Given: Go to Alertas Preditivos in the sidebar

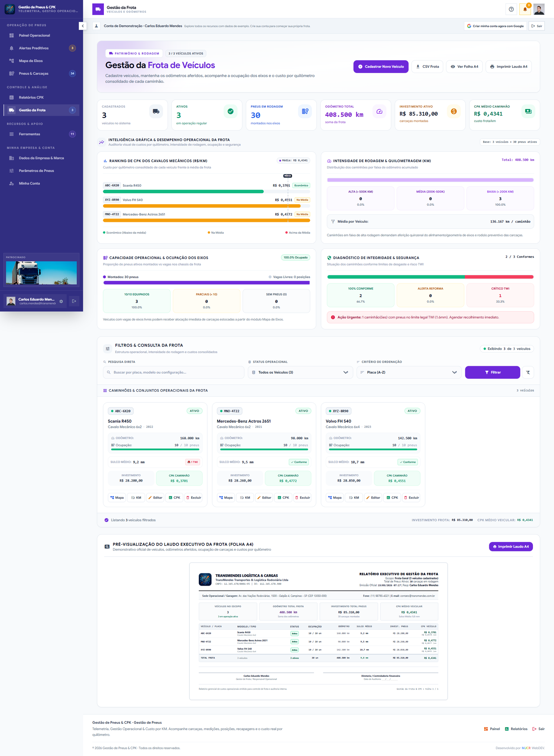Looking at the screenshot, I should click(42, 48).
